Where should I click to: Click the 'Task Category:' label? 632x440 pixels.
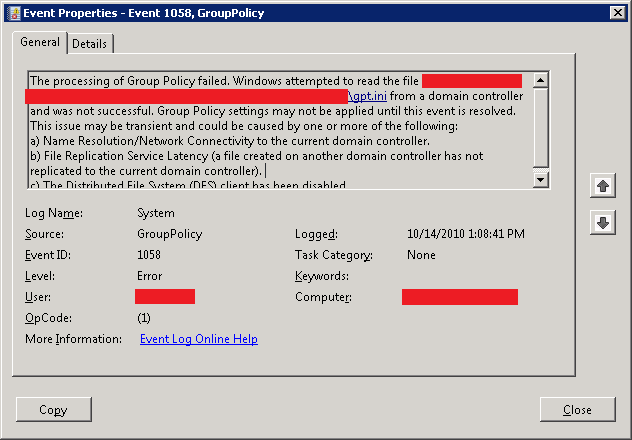click(334, 255)
